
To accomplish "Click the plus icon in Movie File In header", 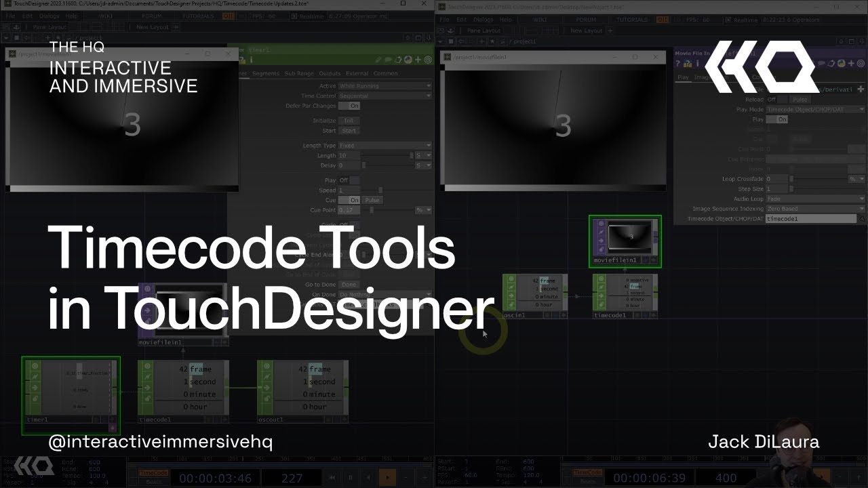I will point(851,64).
